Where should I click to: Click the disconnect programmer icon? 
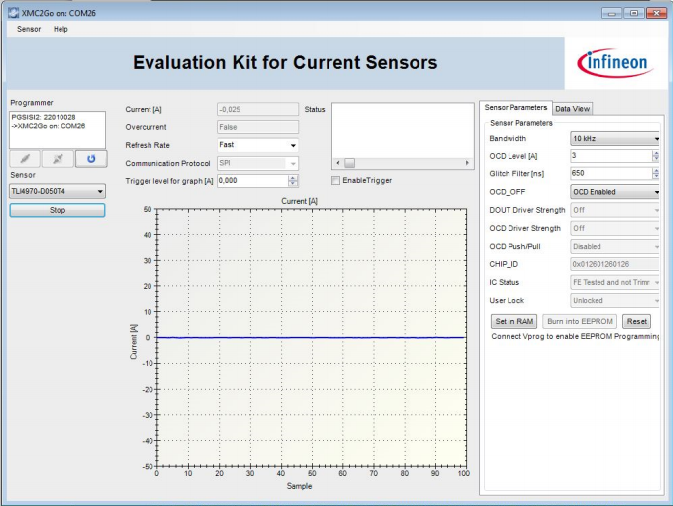[58, 159]
